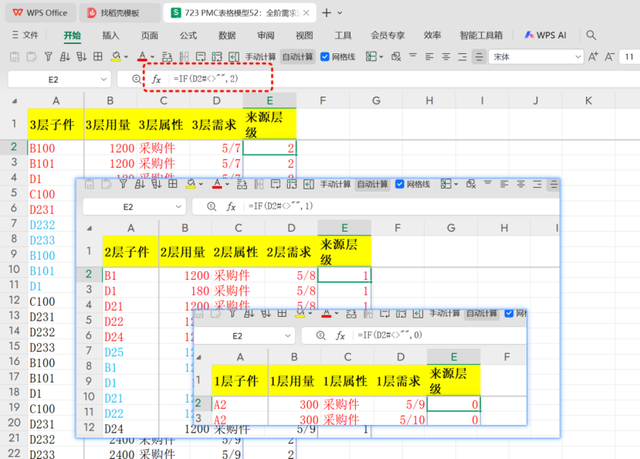
Task: Toggle the highlighted justify alignment button
Action: [x=479, y=56]
